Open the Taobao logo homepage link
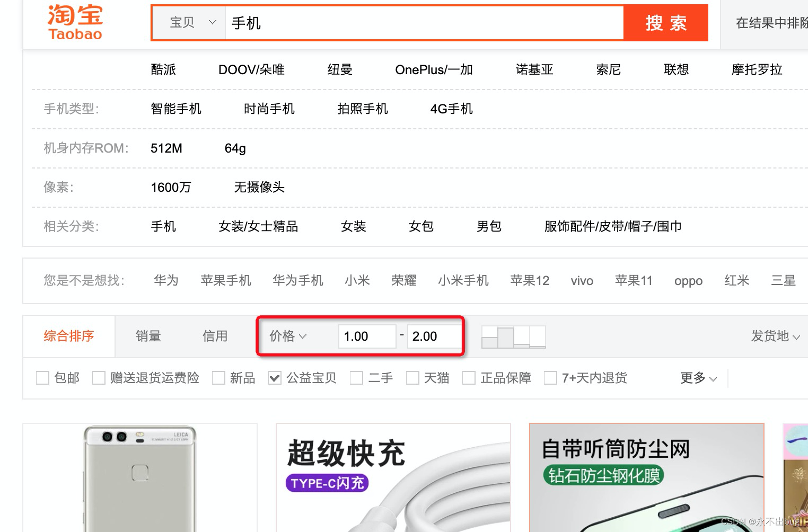Screen dimensions: 808x532 [x=75, y=23]
